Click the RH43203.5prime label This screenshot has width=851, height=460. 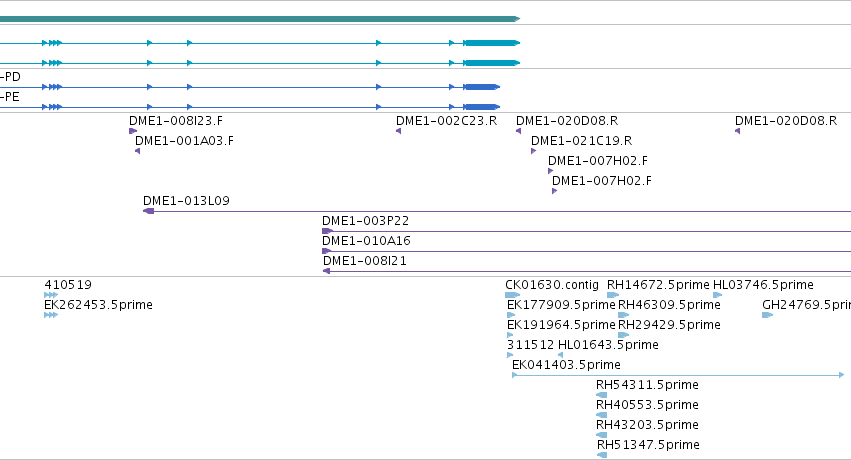[647, 425]
